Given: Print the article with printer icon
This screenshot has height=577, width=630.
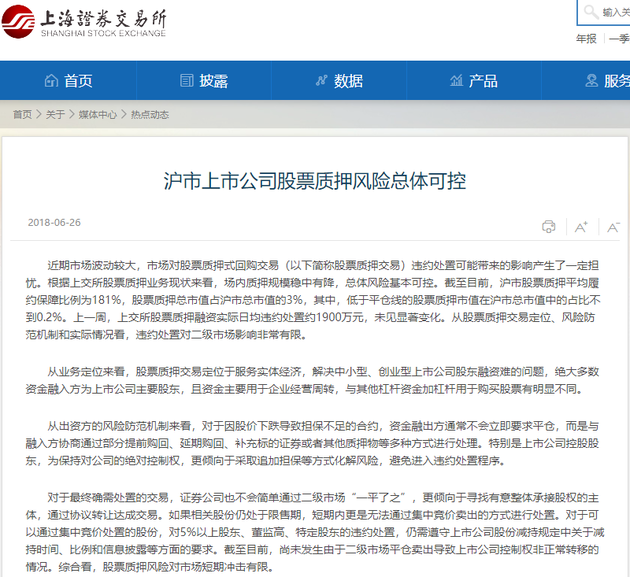Looking at the screenshot, I should (548, 227).
